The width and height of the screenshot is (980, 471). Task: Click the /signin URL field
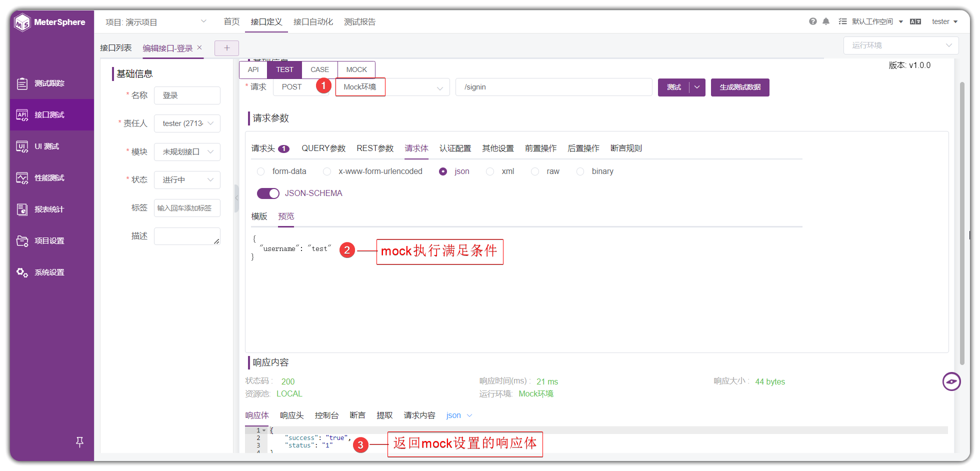(553, 87)
